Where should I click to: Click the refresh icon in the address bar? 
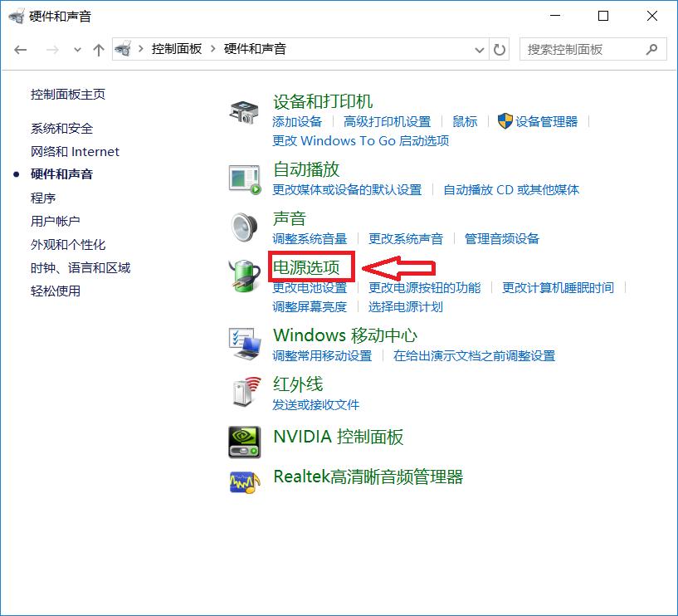[499, 49]
